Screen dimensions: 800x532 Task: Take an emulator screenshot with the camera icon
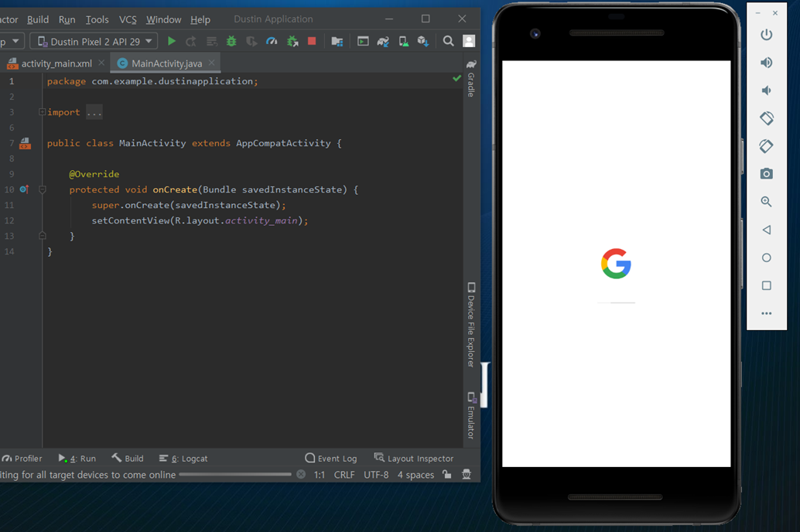pyautogui.click(x=766, y=174)
